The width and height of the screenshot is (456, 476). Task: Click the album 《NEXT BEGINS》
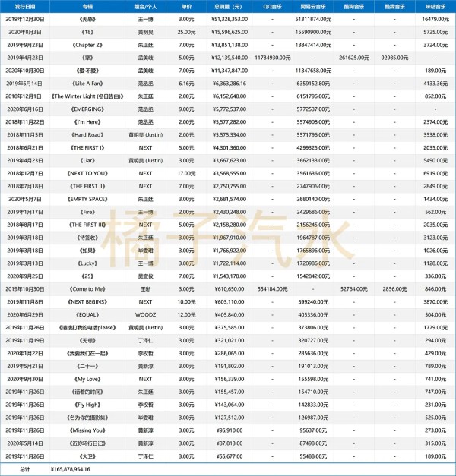tap(87, 301)
